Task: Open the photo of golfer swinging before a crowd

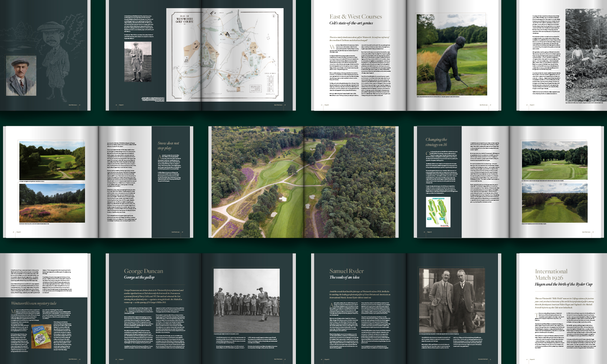Action: (x=246, y=300)
